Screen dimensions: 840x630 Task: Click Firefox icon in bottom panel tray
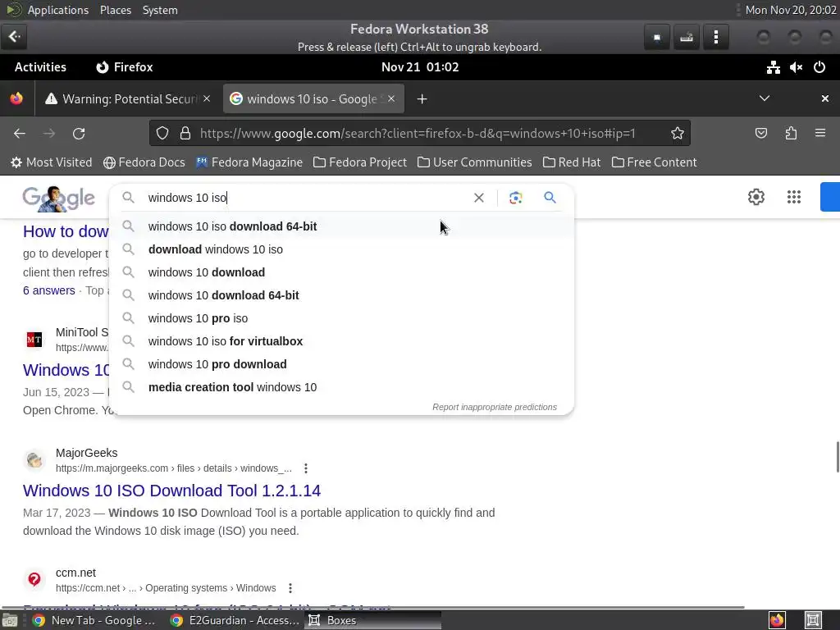(777, 620)
